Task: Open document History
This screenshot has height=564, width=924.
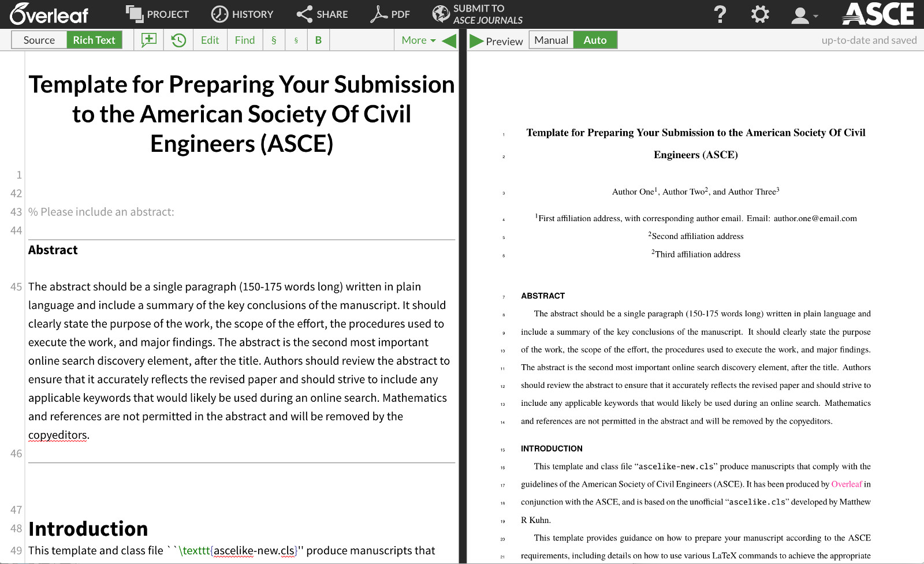Action: 242,14
